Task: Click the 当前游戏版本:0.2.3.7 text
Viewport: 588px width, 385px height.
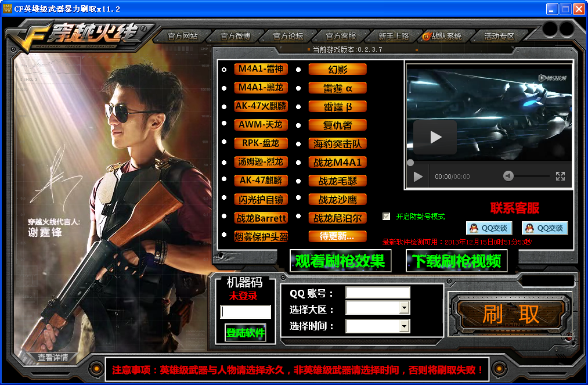Action: (348, 49)
